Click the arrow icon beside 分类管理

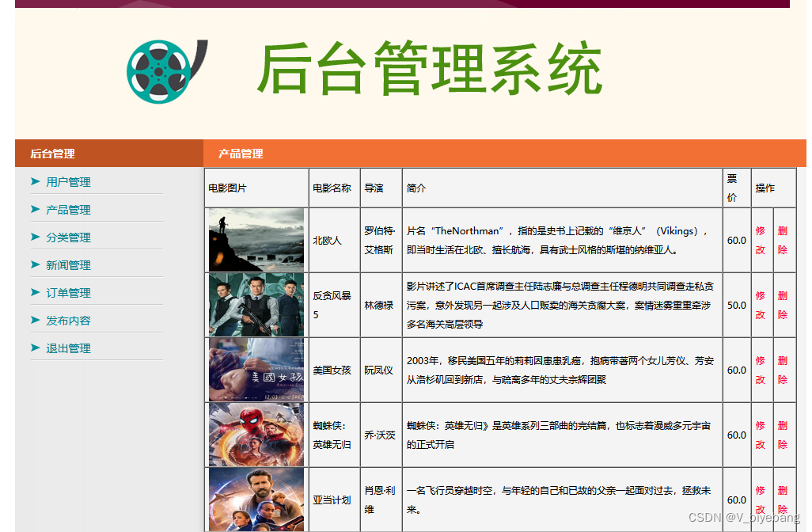[x=35, y=237]
